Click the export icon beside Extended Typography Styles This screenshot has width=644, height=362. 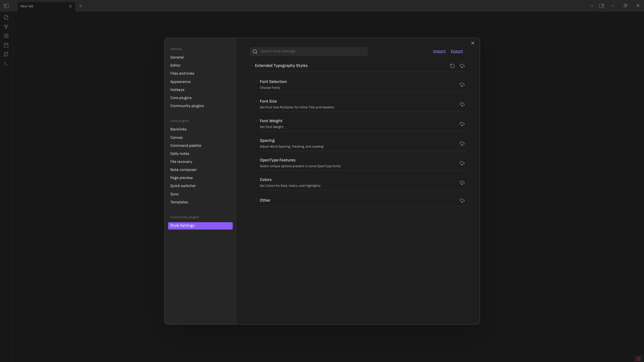pos(462,66)
